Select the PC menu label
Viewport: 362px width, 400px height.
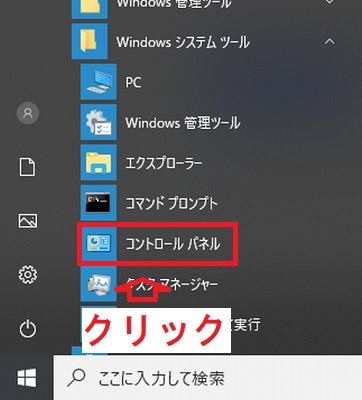tap(133, 82)
